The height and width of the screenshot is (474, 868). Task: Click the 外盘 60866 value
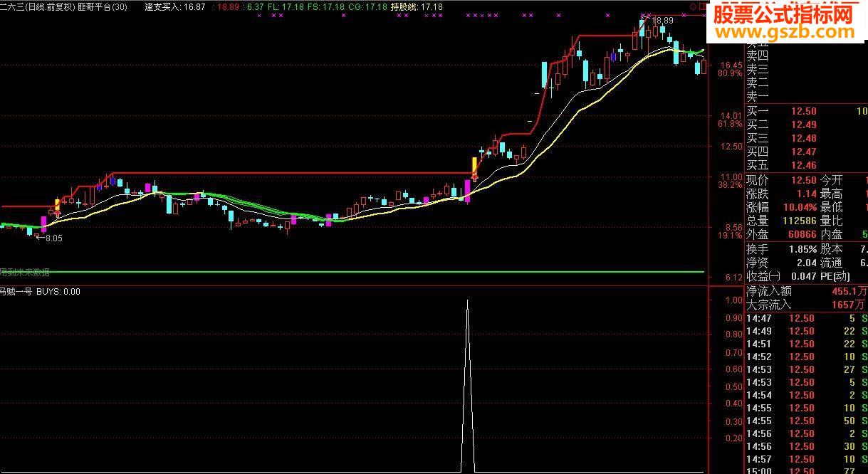pyautogui.click(x=802, y=234)
